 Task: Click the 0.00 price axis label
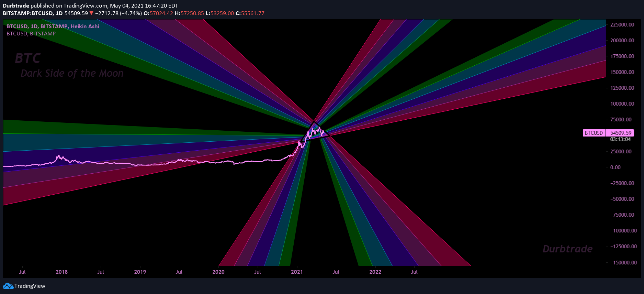pos(615,167)
